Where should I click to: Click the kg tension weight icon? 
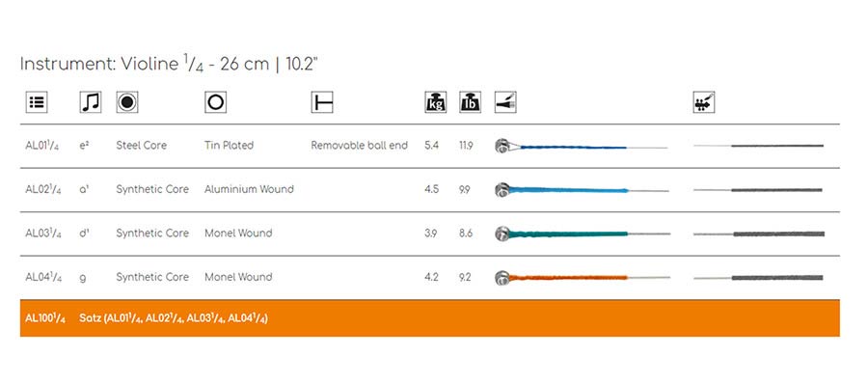coord(436,102)
